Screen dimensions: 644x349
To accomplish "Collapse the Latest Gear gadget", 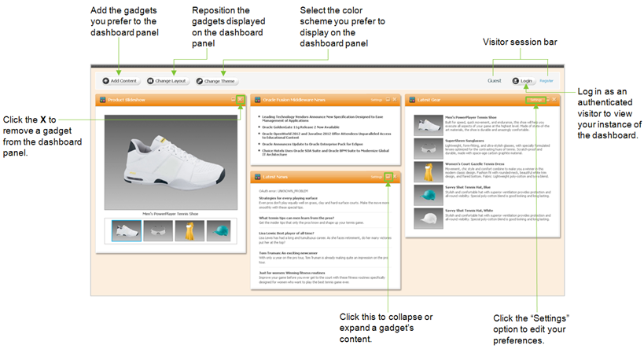I will 548,99.
